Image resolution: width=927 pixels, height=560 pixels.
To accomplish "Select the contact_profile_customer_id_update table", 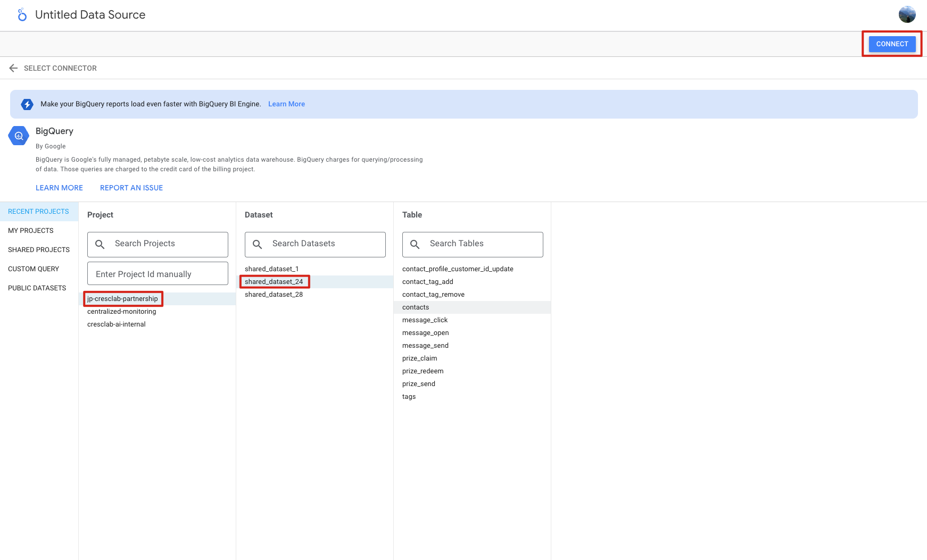I will [x=473, y=269].
